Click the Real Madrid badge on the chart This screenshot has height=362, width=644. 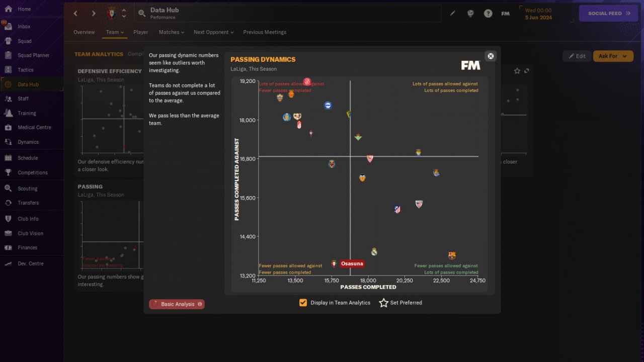click(x=374, y=252)
